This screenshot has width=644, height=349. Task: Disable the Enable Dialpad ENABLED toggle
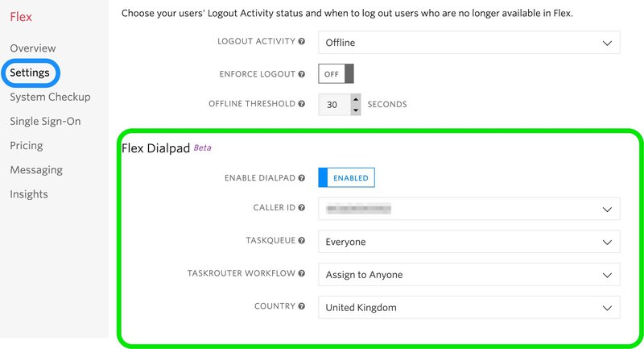coord(347,177)
